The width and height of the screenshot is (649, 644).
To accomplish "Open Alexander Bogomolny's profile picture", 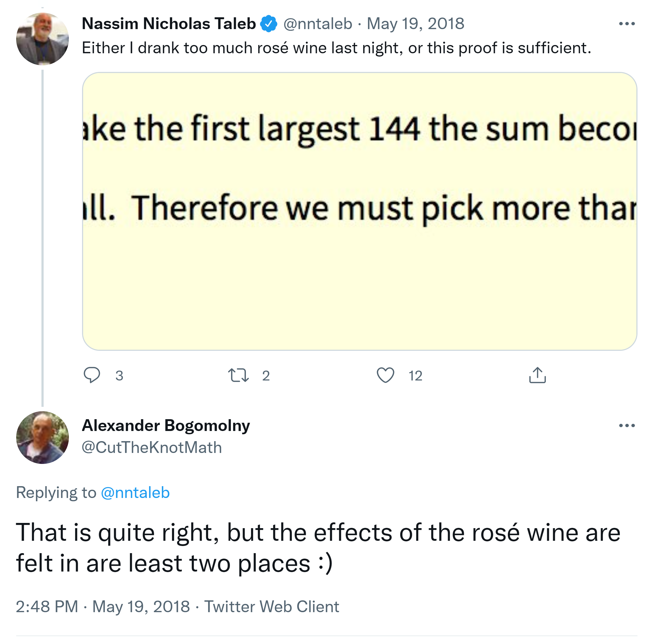I will point(42,437).
